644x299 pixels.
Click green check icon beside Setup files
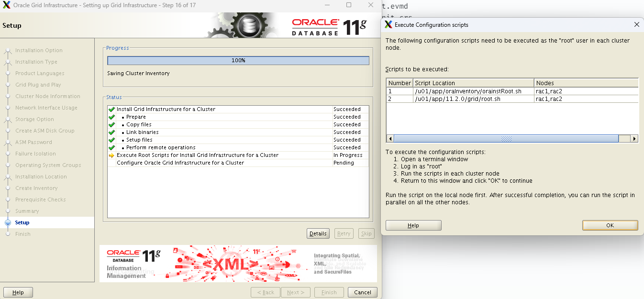[111, 140]
